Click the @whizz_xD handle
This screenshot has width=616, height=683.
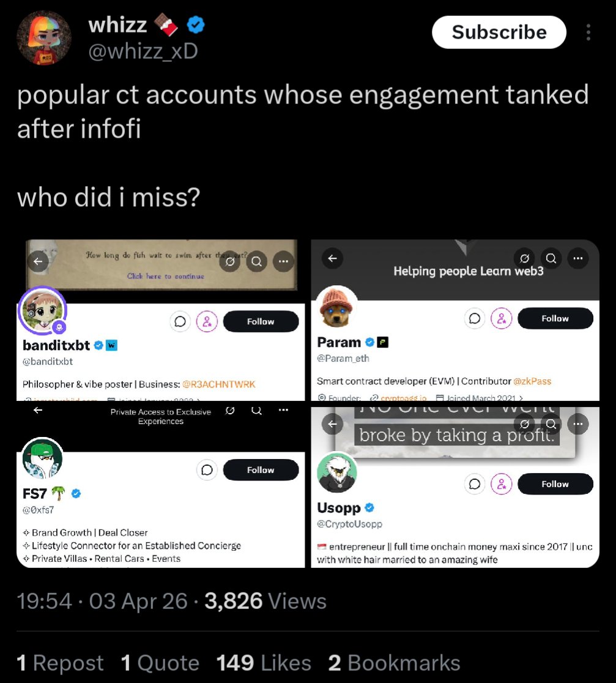coord(143,51)
